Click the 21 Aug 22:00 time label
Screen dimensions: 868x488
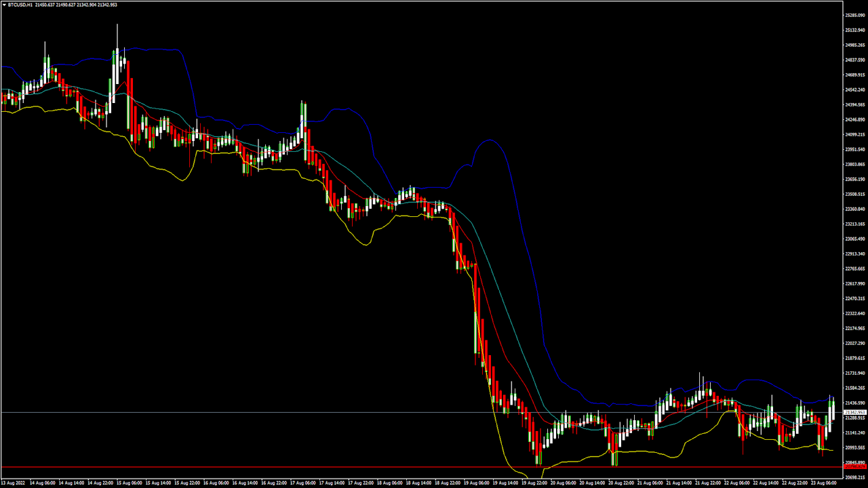[709, 483]
